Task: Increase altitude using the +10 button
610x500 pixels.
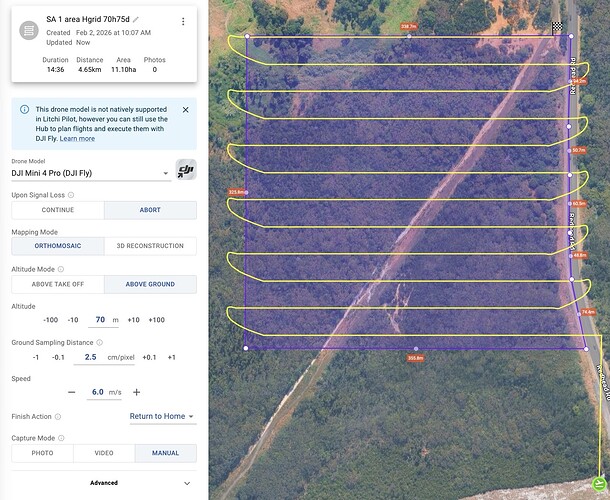Action: [x=134, y=320]
